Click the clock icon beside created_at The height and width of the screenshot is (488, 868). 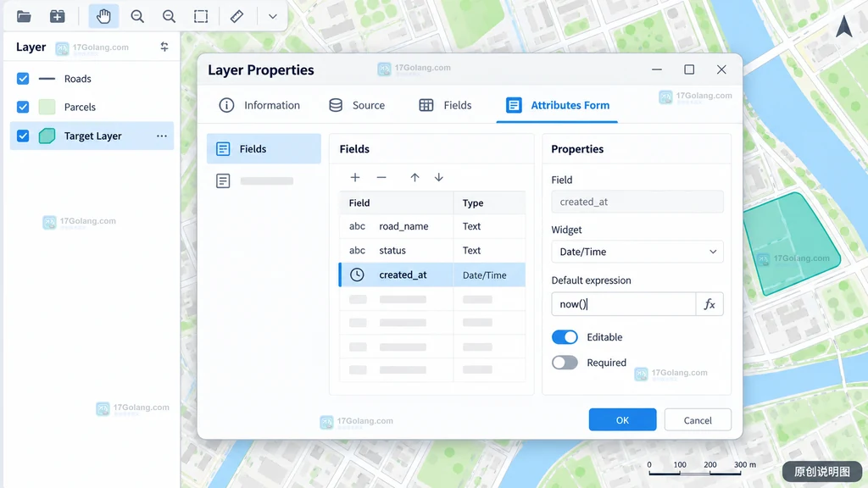pyautogui.click(x=357, y=274)
